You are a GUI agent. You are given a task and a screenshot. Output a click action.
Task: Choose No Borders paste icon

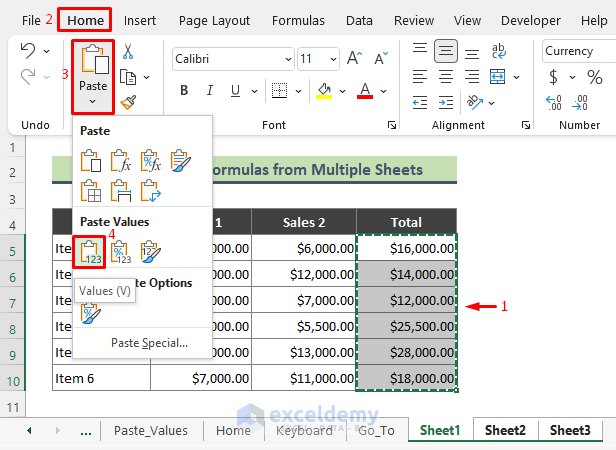(91, 191)
